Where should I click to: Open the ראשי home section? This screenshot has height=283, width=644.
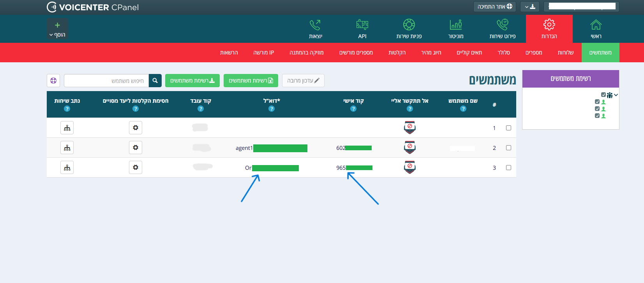(x=596, y=29)
